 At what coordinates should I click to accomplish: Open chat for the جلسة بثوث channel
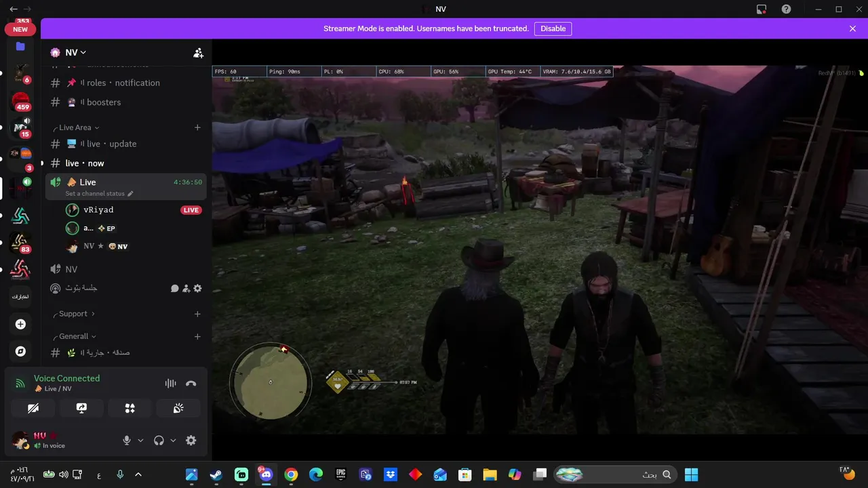(174, 288)
